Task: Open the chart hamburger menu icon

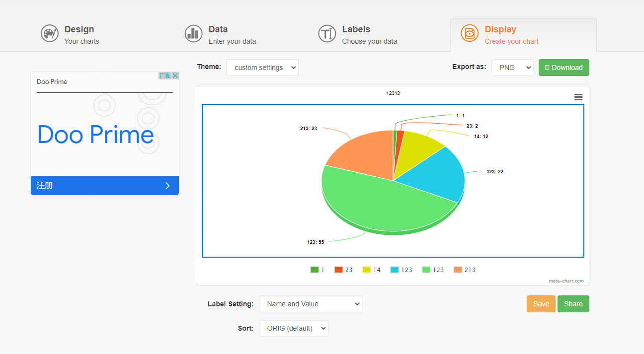Action: coord(578,97)
